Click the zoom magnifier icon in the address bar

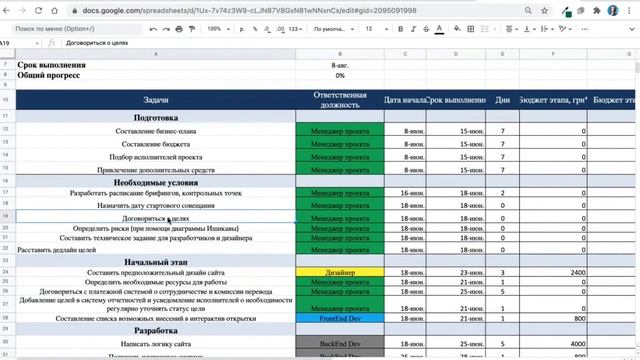point(528,11)
